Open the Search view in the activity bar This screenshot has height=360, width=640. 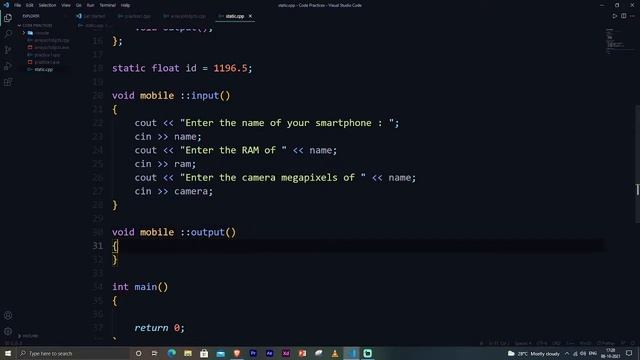8,34
